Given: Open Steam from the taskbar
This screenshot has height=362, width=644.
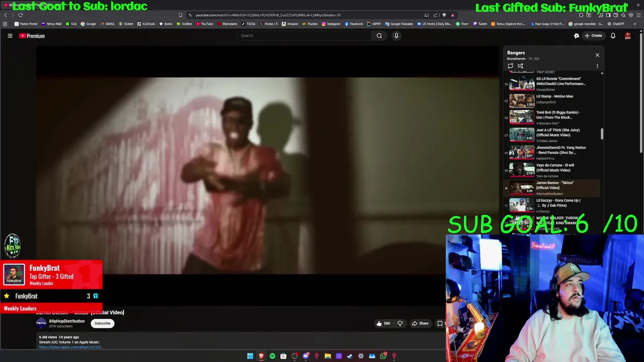Looking at the screenshot, I should [350, 356].
